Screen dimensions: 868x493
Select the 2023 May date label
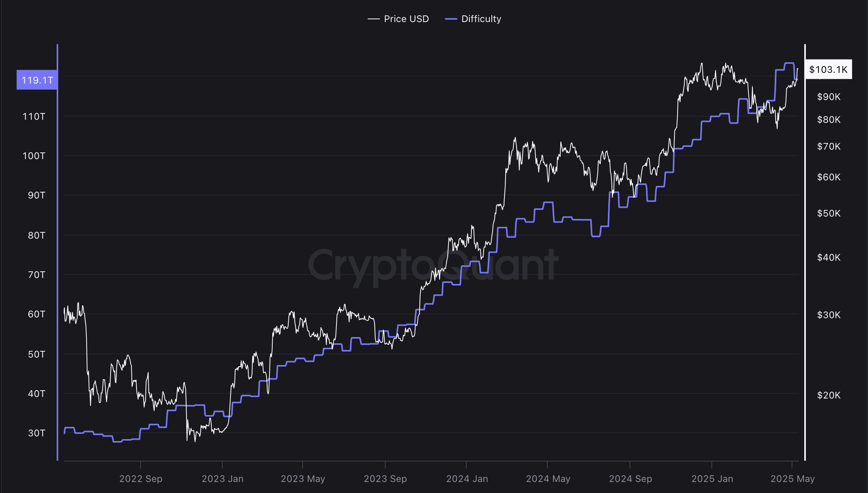click(303, 479)
